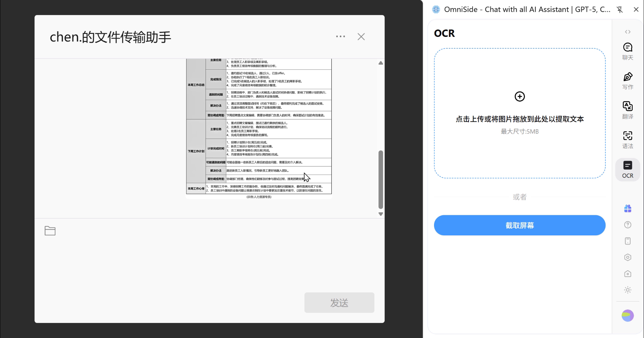This screenshot has width=644, height=338.
Task: Open the three-dots more options menu
Action: [340, 37]
